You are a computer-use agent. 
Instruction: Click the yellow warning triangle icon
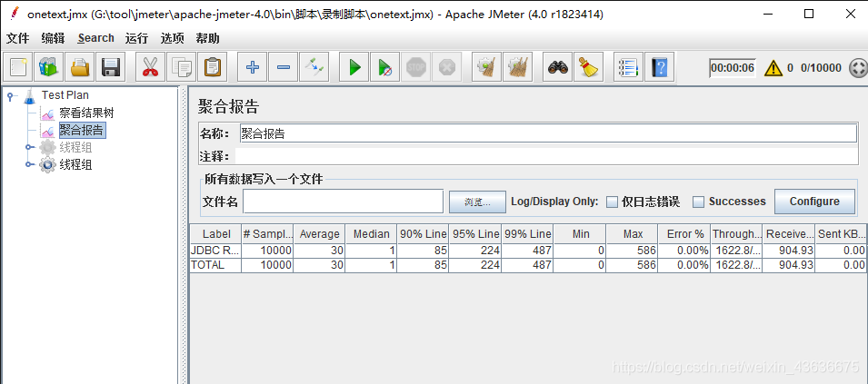click(x=773, y=68)
